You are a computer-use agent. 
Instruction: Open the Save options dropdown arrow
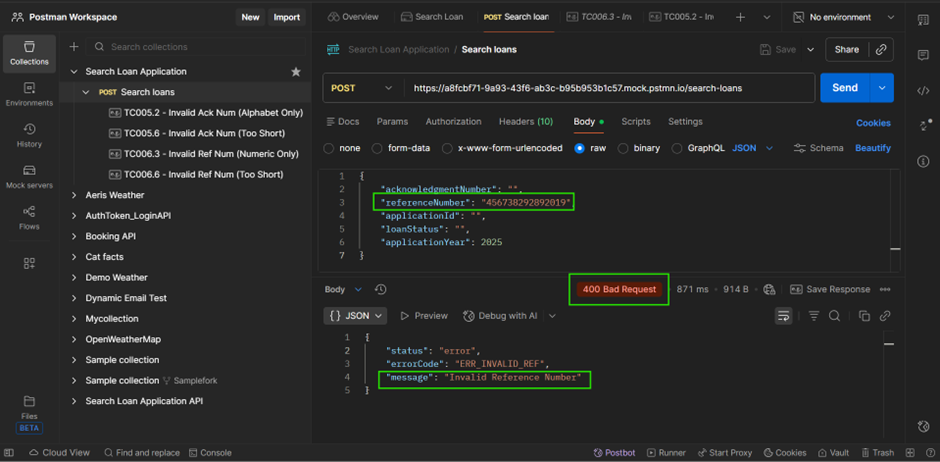pyautogui.click(x=811, y=50)
